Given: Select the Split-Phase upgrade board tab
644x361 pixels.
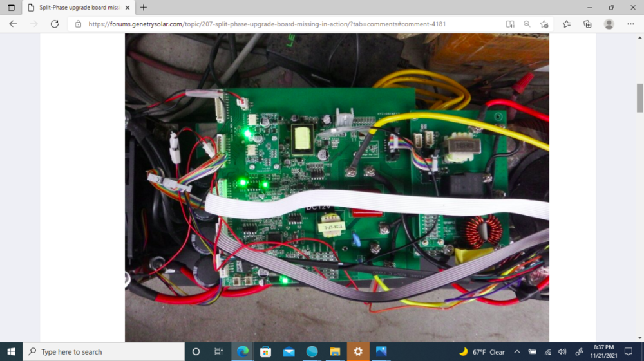Looking at the screenshot, I should point(79,7).
